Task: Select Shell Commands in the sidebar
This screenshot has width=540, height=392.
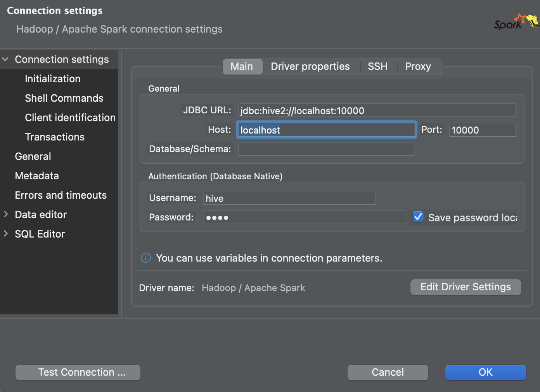Action: tap(64, 98)
